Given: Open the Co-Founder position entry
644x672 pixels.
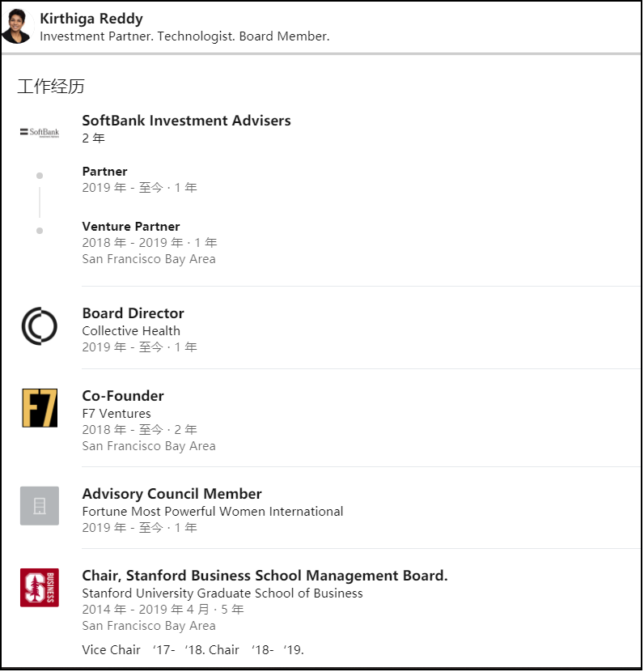Looking at the screenshot, I should point(123,396).
